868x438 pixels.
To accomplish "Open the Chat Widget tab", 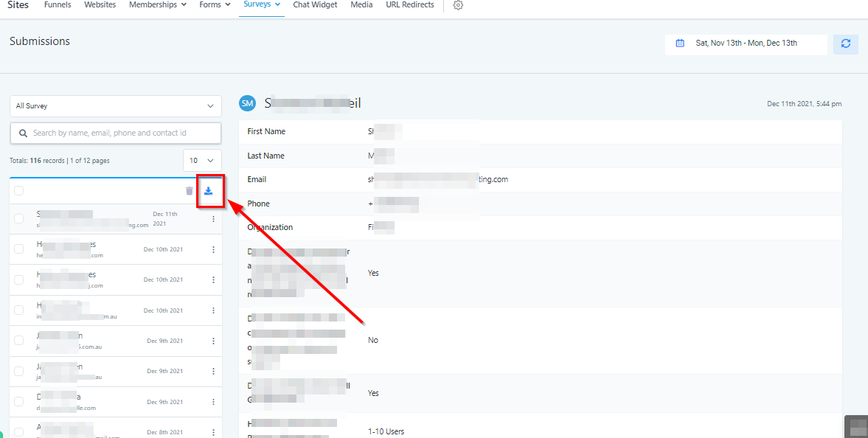I will pyautogui.click(x=315, y=5).
